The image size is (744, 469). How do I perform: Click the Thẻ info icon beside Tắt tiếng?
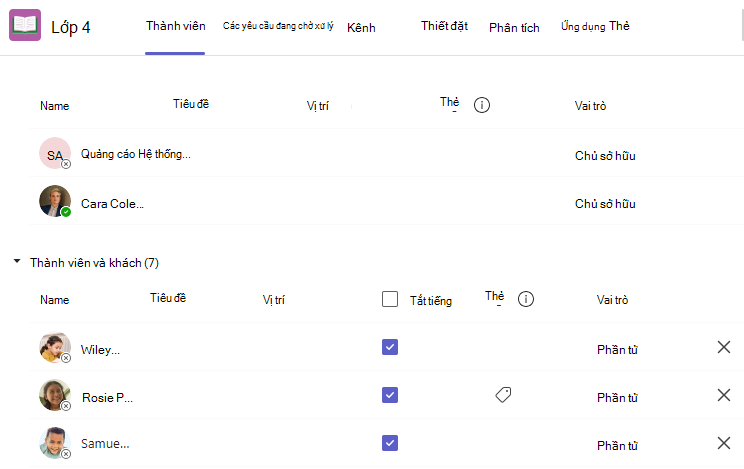coord(526,299)
